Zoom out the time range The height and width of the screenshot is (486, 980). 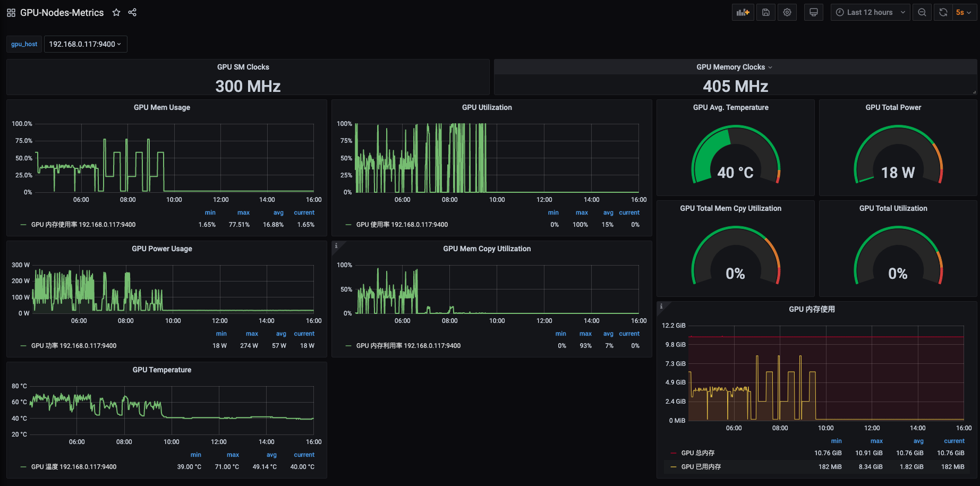click(922, 12)
